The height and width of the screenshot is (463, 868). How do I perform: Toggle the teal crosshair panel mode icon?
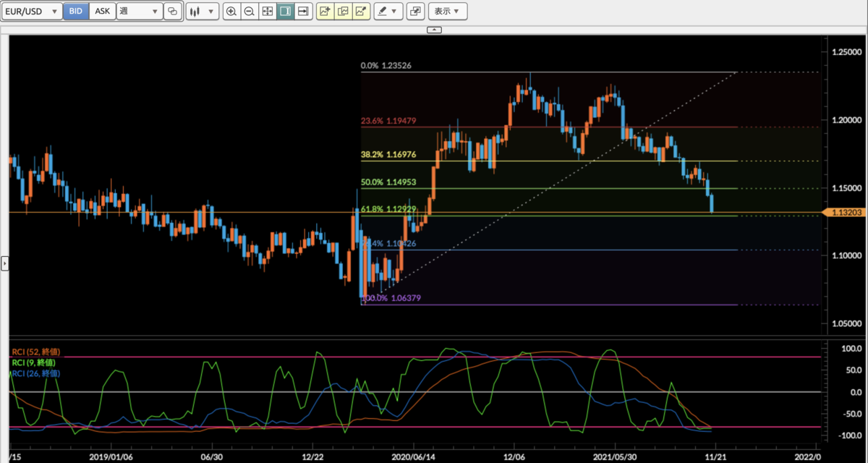click(284, 11)
